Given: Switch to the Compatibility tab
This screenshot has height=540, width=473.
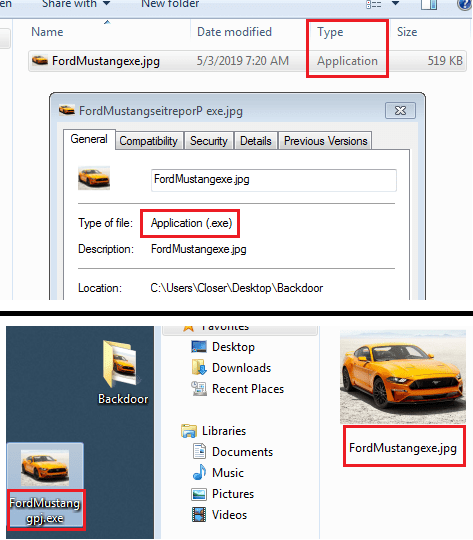Looking at the screenshot, I should [x=148, y=141].
